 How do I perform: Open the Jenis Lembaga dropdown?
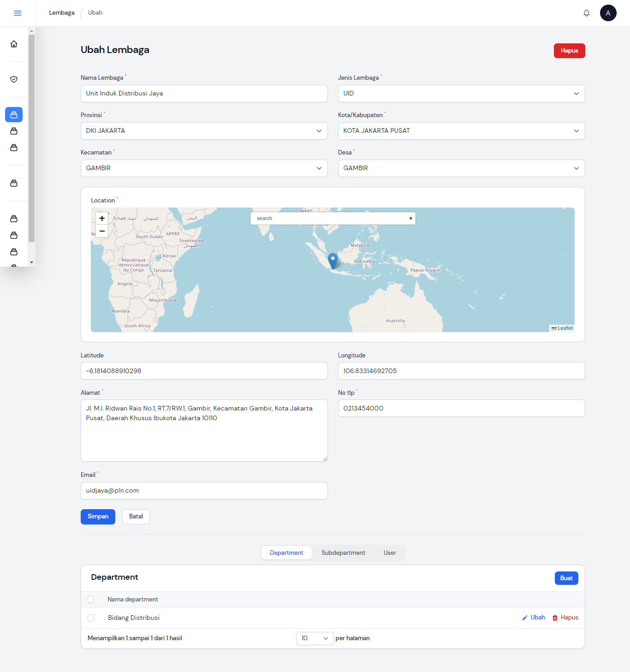pos(461,94)
